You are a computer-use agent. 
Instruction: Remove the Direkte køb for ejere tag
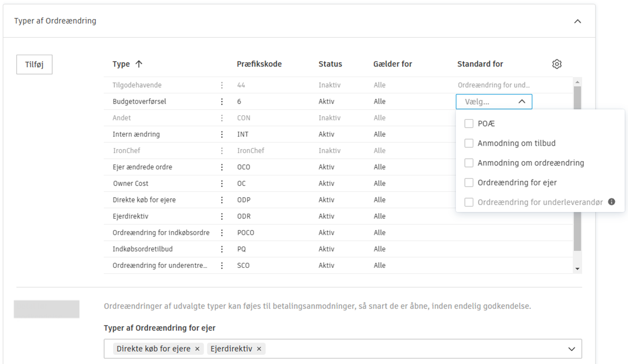[x=197, y=349]
